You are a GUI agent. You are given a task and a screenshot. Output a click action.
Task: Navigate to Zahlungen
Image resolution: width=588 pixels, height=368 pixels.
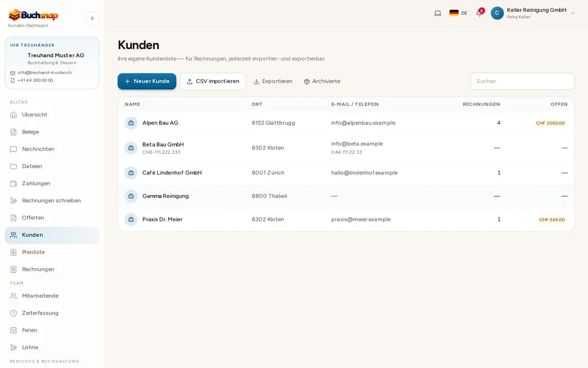[x=52, y=183]
